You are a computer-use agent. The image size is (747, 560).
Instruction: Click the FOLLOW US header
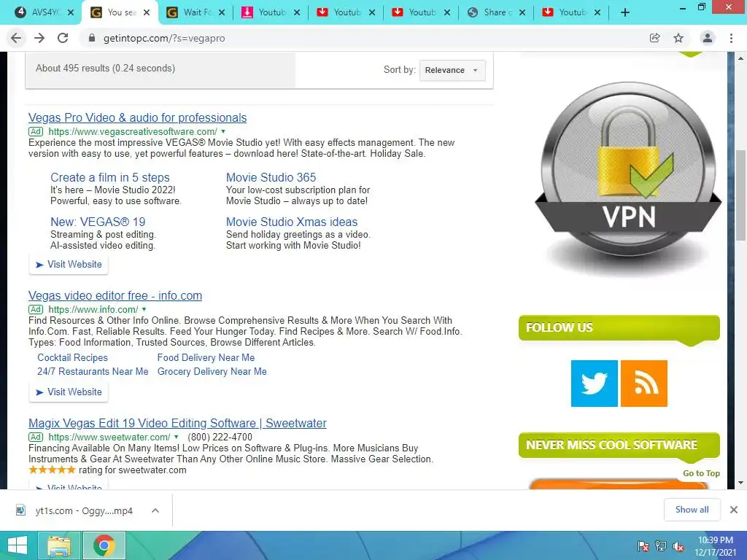tap(619, 327)
